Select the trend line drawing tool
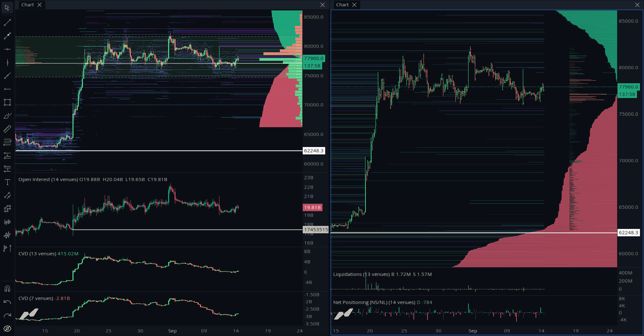This screenshot has height=336, width=644. click(7, 22)
